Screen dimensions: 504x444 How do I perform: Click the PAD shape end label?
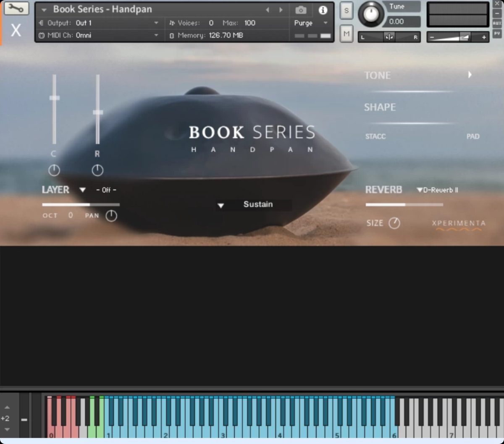tap(473, 136)
